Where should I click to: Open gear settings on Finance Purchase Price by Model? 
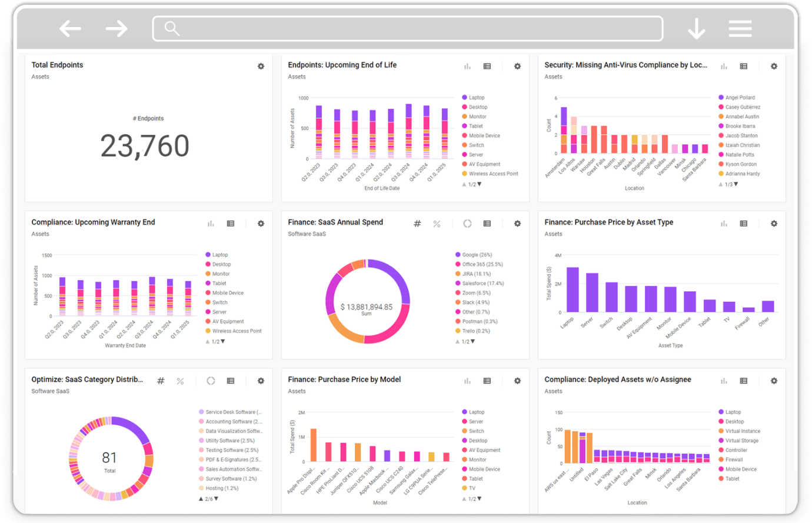pos(517,381)
